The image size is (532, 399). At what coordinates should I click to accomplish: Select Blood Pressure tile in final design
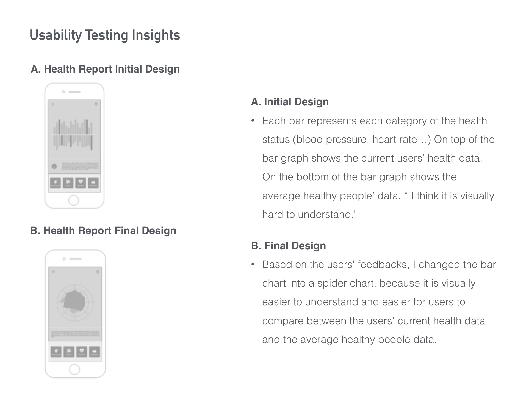point(56,351)
